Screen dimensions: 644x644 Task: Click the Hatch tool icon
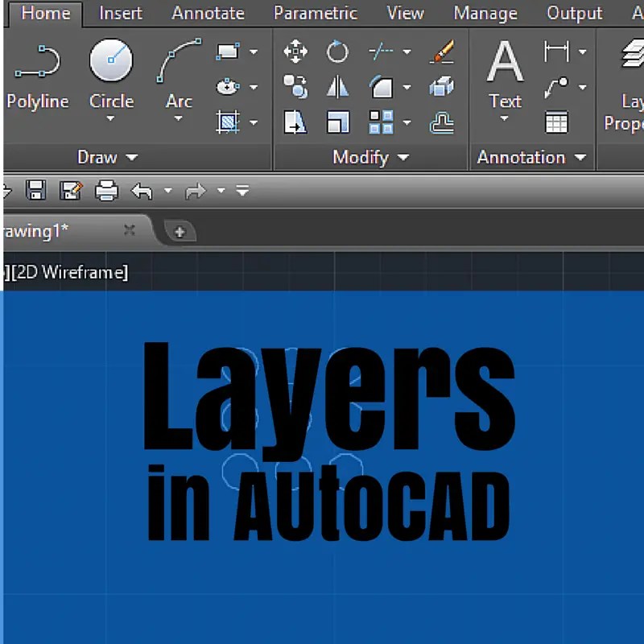pos(228,122)
